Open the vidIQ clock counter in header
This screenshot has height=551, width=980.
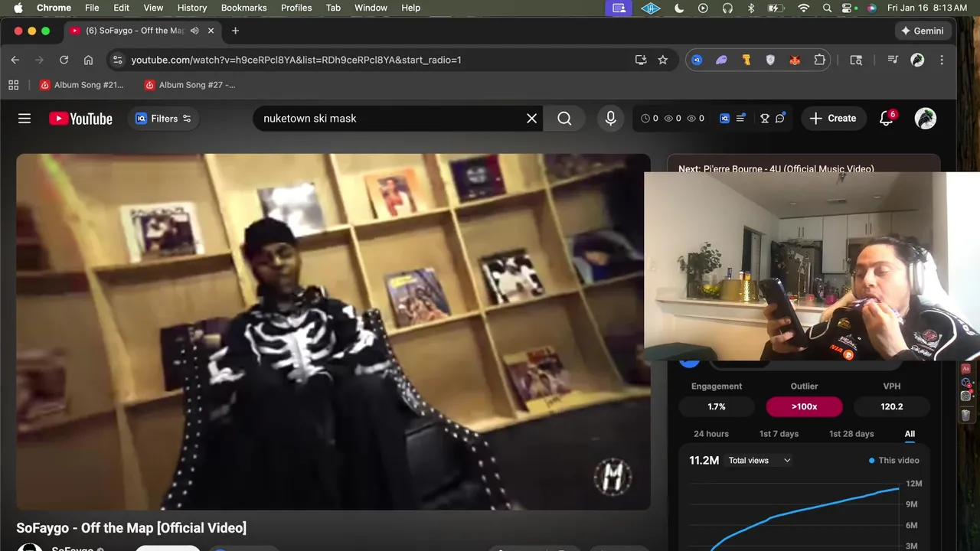[649, 119]
